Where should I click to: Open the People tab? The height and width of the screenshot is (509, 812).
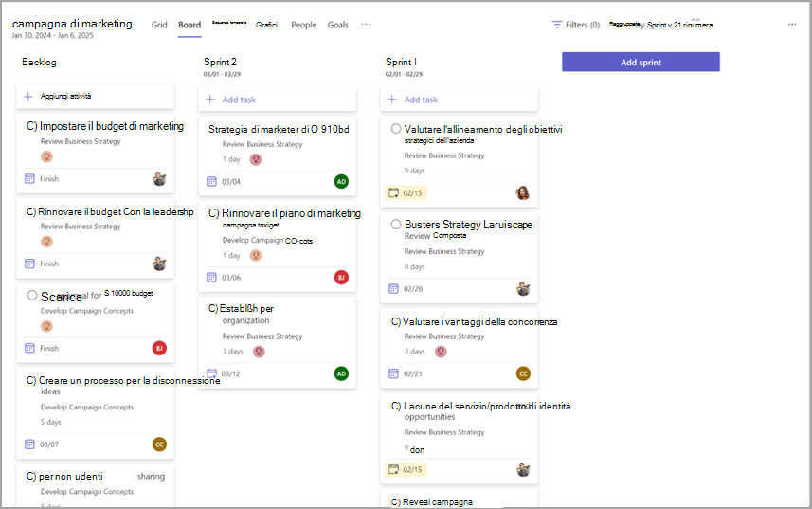(303, 25)
